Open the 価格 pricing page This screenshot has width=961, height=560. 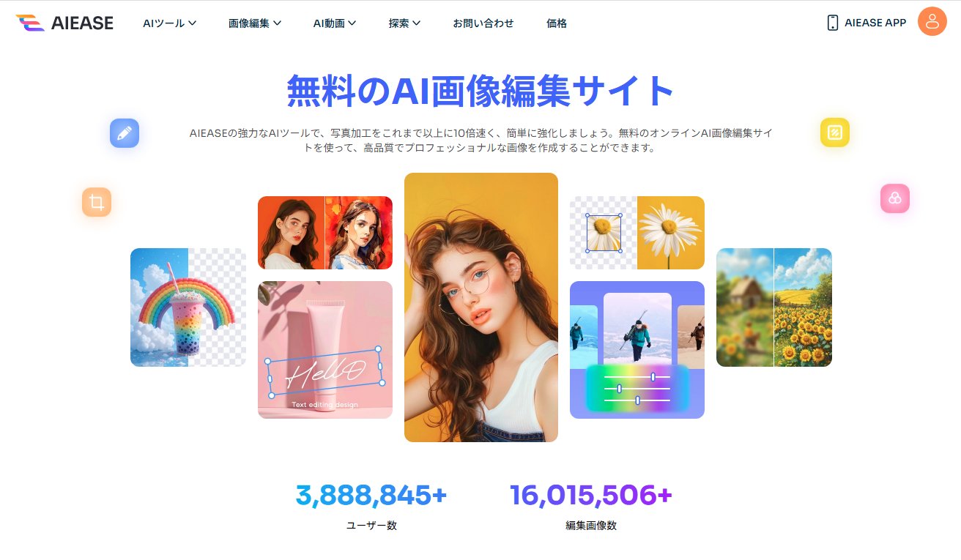[x=557, y=23]
